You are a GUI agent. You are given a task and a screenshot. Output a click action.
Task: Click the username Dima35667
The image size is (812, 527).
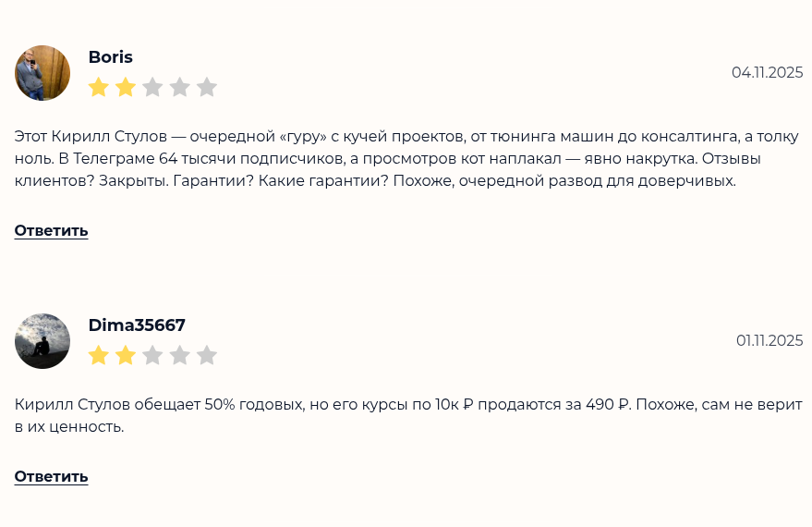[137, 325]
